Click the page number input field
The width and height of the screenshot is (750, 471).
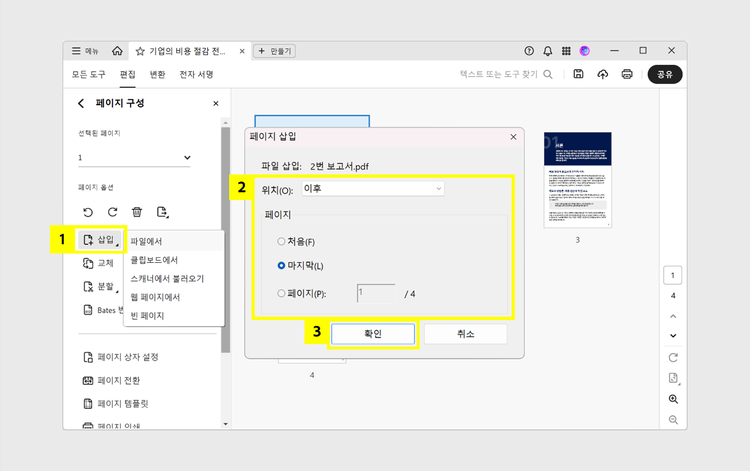pyautogui.click(x=376, y=293)
